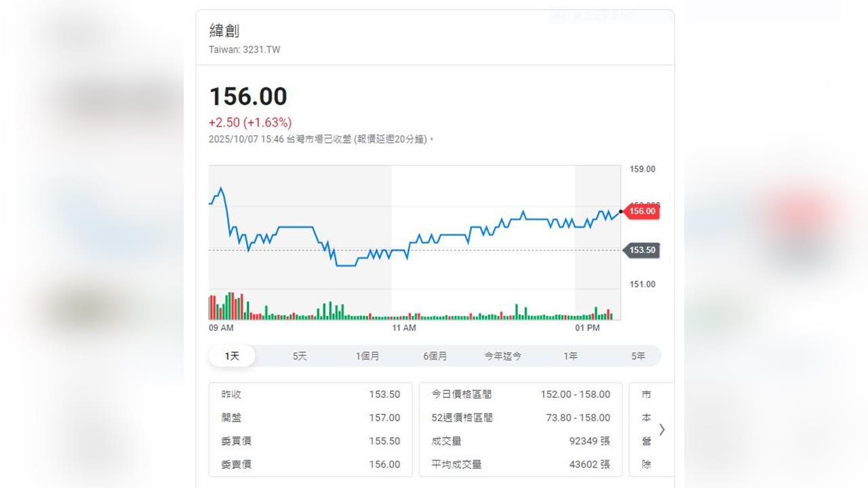Switch chart to 5年 range
This screenshot has width=868, height=488.
click(x=638, y=356)
